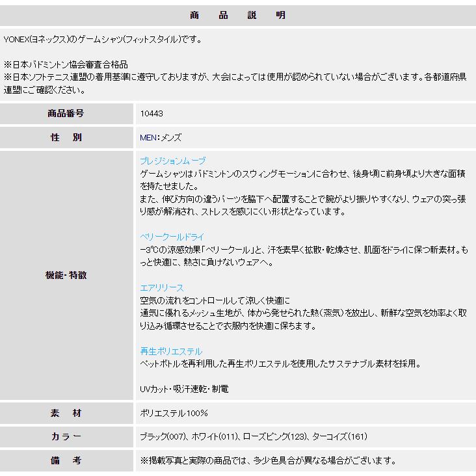The height and width of the screenshot is (476, 476).
Task: Click the ペットボトルを再利用 description line
Action: pos(280,364)
